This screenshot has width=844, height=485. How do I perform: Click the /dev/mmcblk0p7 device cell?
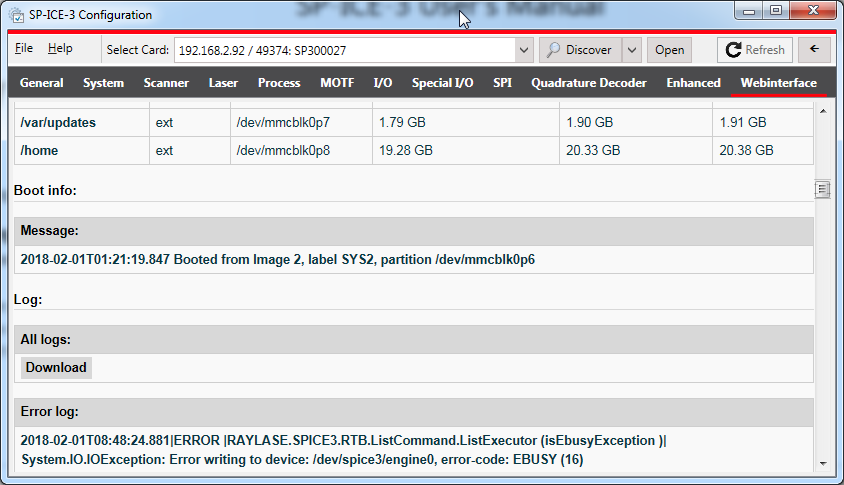click(x=301, y=123)
